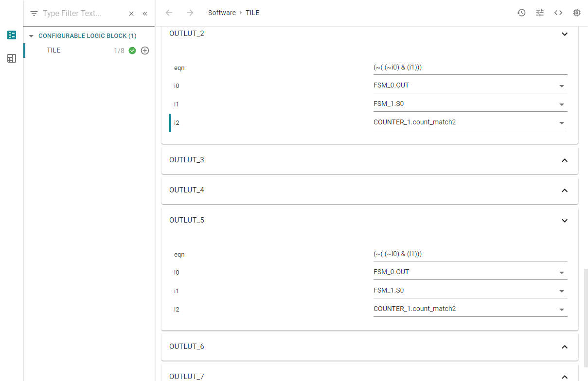Collapse the left side panel
588x381 pixels.
(145, 14)
